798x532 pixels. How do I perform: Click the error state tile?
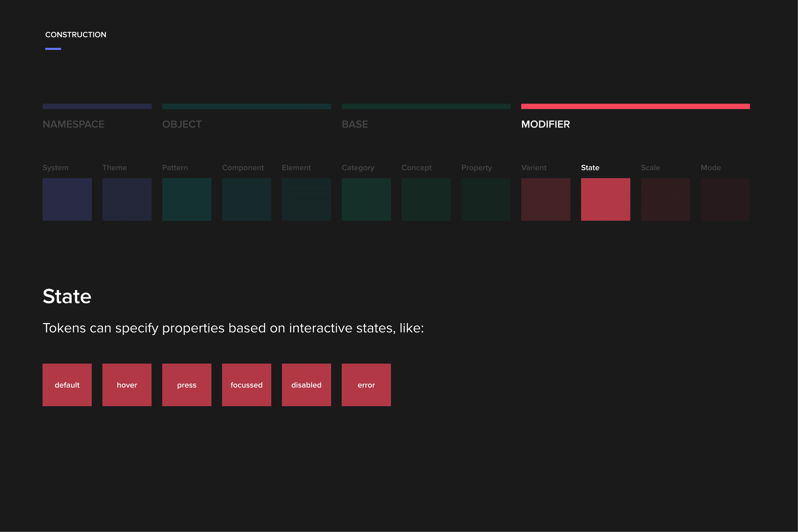[366, 385]
